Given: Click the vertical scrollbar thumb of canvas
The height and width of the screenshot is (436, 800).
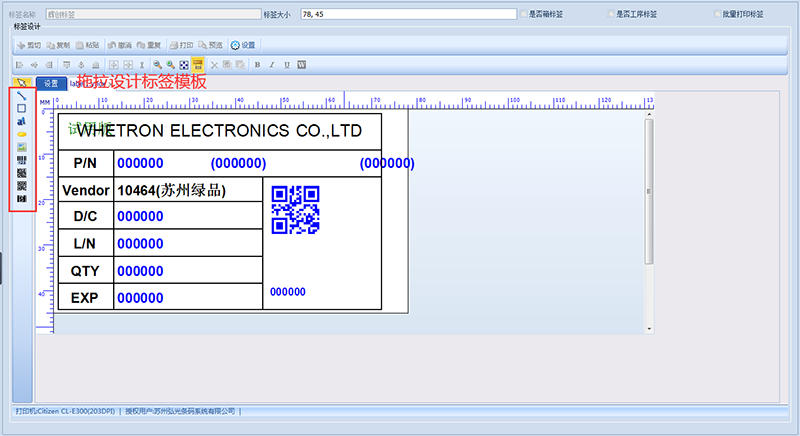Looking at the screenshot, I should click(649, 191).
